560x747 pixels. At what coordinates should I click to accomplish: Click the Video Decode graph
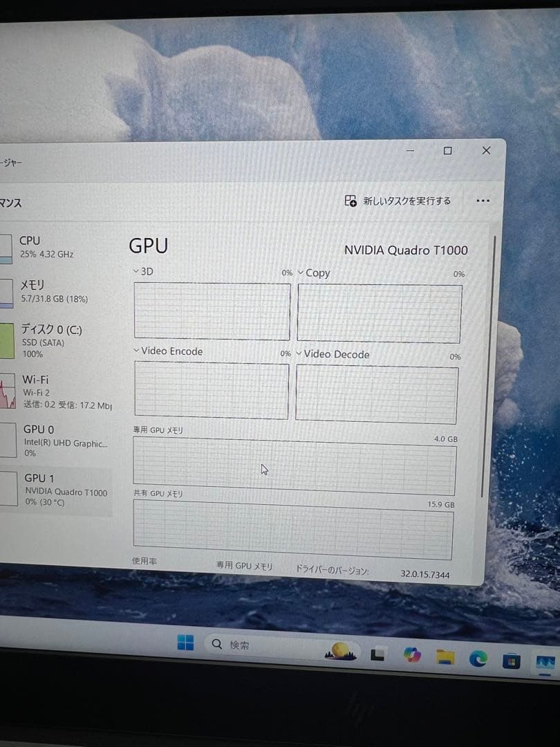pyautogui.click(x=377, y=394)
